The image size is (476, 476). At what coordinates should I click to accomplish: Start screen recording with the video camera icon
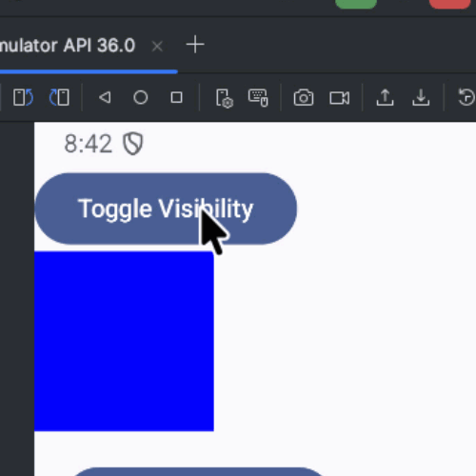pos(340,98)
